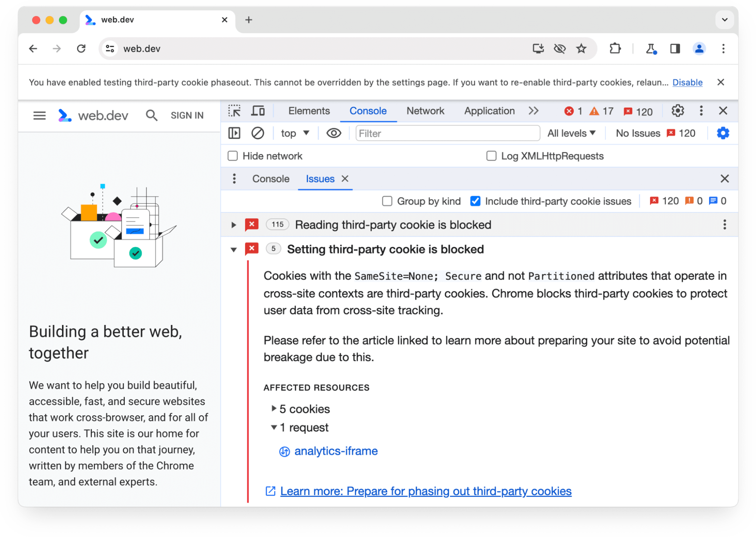Toggle the Hide network checkbox
This screenshot has height=537, width=756.
pyautogui.click(x=233, y=155)
